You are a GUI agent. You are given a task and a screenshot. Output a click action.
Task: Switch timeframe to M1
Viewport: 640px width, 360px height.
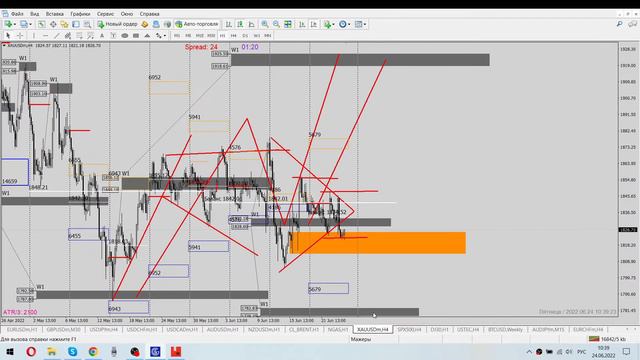(x=177, y=36)
